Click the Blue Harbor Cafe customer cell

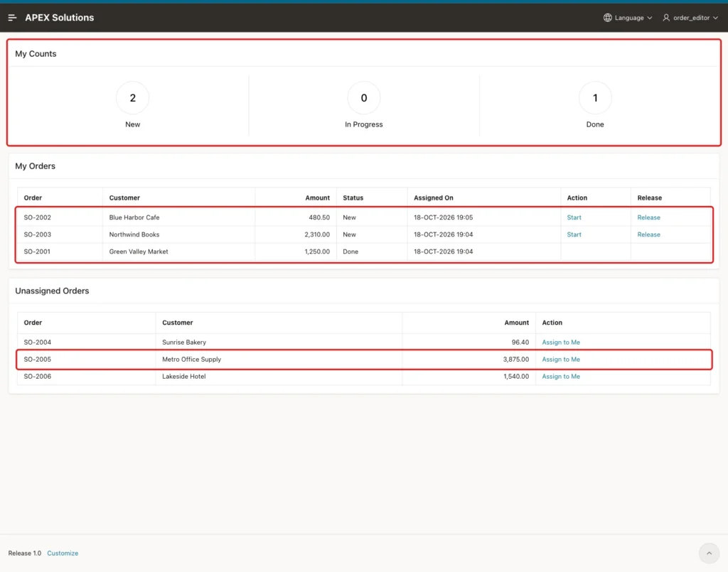pyautogui.click(x=134, y=217)
